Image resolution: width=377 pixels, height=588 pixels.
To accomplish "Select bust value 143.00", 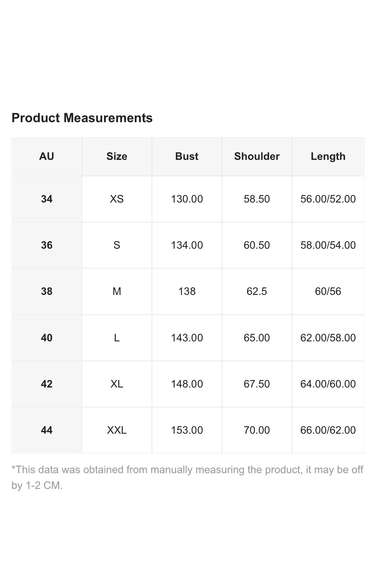I will pyautogui.click(x=187, y=338).
